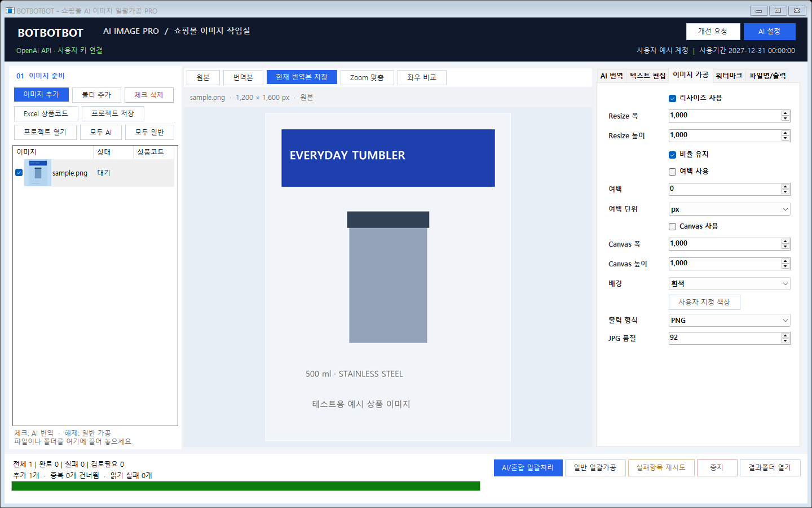Click the 폴더 추가 button
Image resolution: width=812 pixels, height=508 pixels.
pyautogui.click(x=96, y=95)
